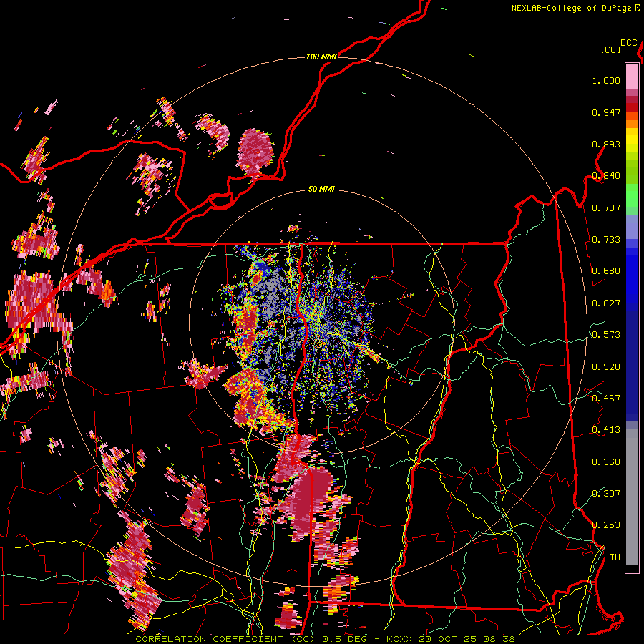Image resolution: width=644 pixels, height=644 pixels.
Task: Select the 0.787 scale value
Action: point(606,208)
